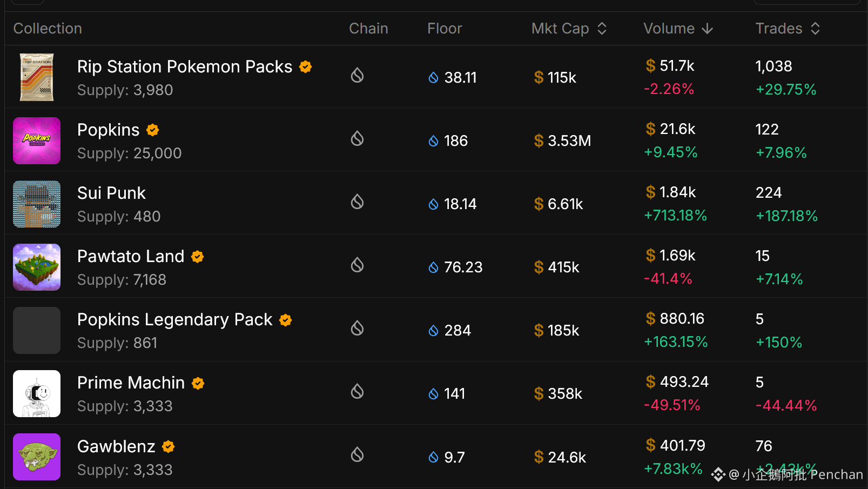Click the $880.16 volume value
This screenshot has height=489, width=868.
click(675, 319)
